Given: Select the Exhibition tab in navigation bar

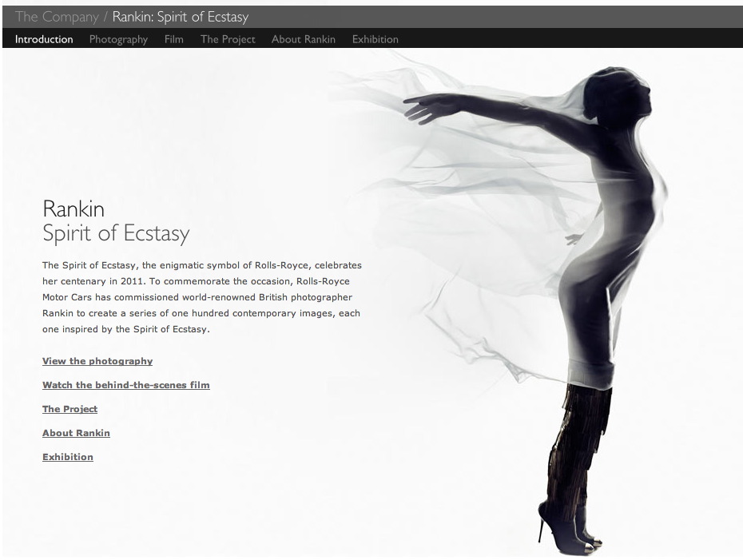Looking at the screenshot, I should 375,39.
